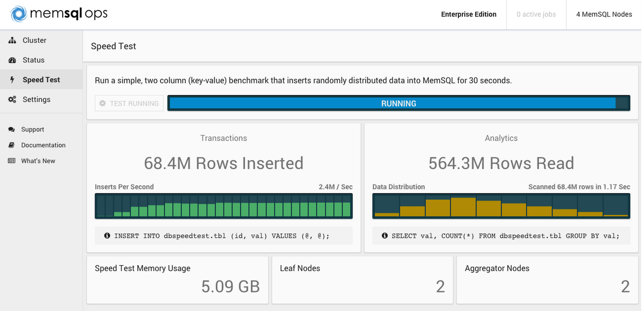Click the Aggregator Nodes card label
The image size is (644, 311).
pos(497,268)
